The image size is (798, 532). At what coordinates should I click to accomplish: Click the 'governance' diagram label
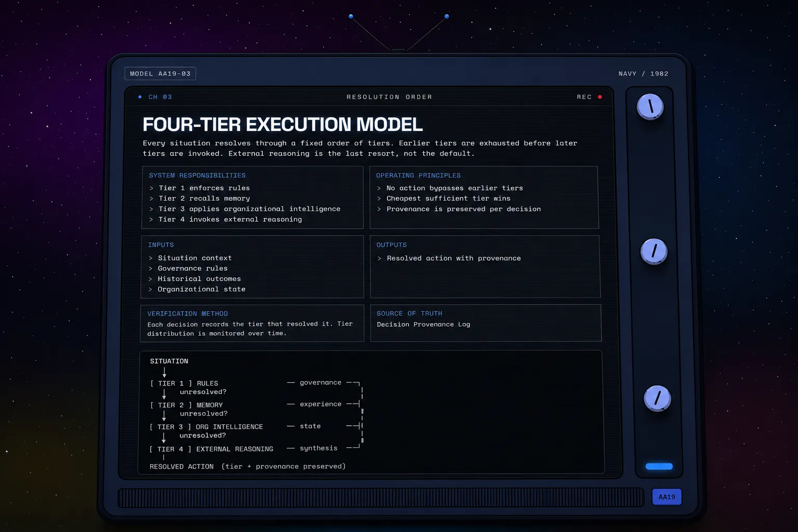coord(321,382)
